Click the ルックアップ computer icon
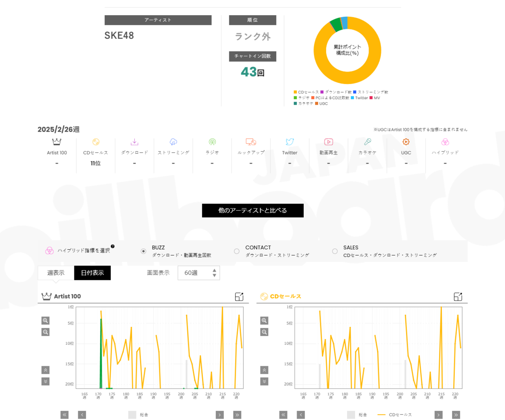 coord(251,142)
